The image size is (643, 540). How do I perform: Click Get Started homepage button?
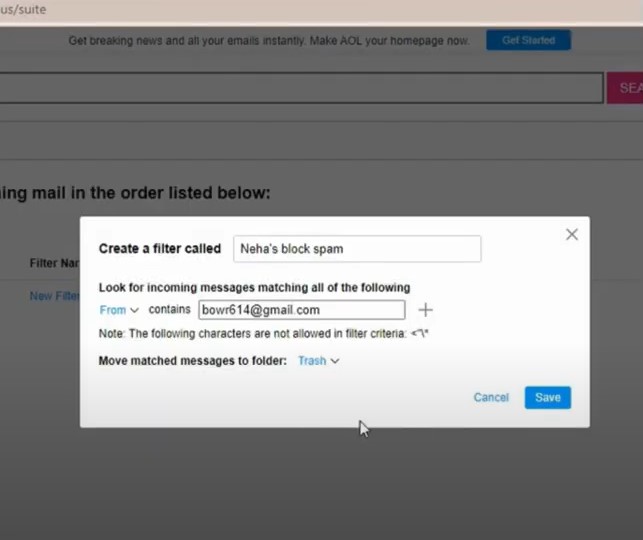pos(528,40)
